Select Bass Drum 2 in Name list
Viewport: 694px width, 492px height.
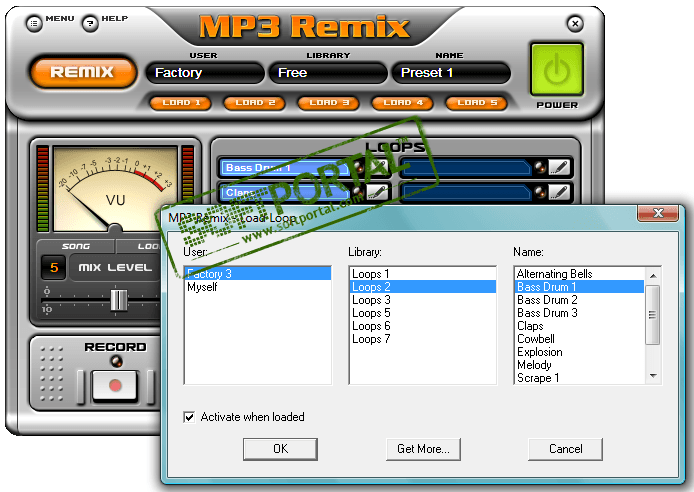pyautogui.click(x=579, y=300)
